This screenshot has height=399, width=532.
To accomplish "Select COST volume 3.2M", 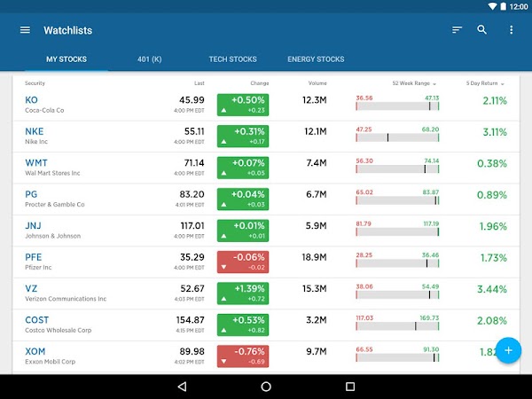I will [317, 320].
